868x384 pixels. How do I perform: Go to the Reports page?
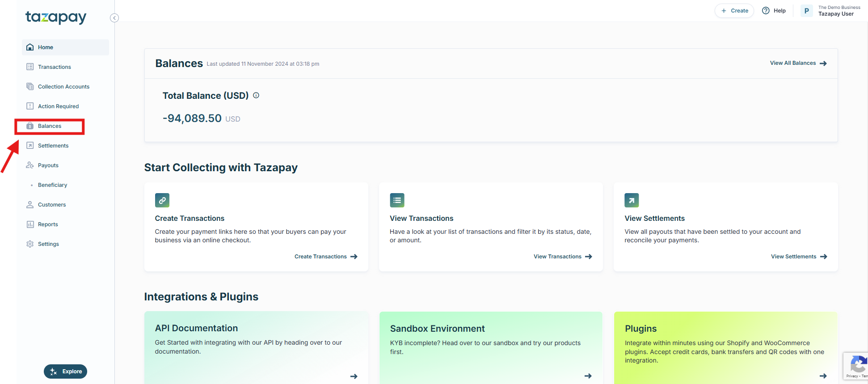click(x=65, y=224)
